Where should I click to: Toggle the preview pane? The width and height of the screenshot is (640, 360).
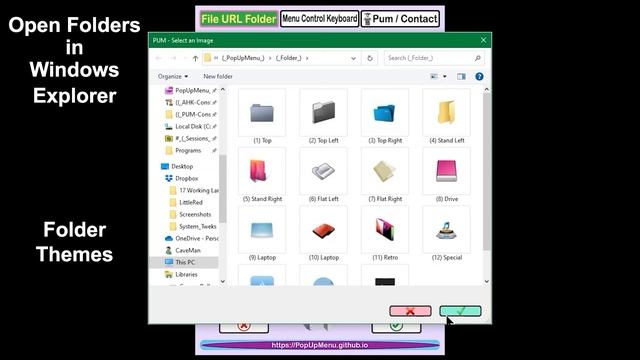pos(461,76)
